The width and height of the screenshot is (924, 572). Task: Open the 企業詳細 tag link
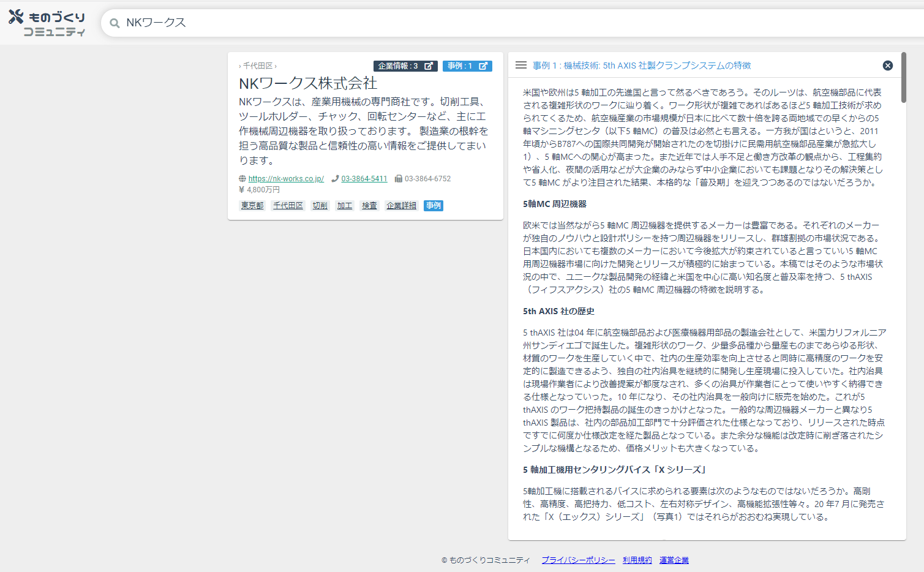point(401,206)
